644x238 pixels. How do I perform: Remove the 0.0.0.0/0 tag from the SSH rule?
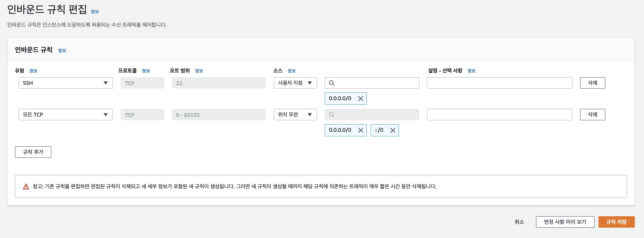point(360,99)
